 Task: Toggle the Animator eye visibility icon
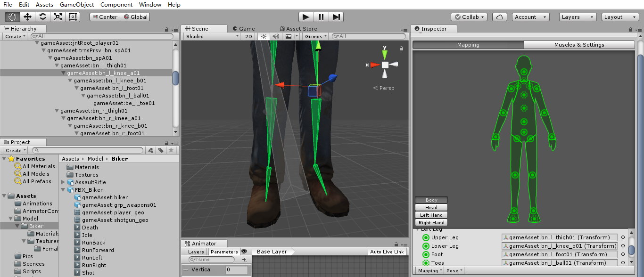[x=244, y=252]
